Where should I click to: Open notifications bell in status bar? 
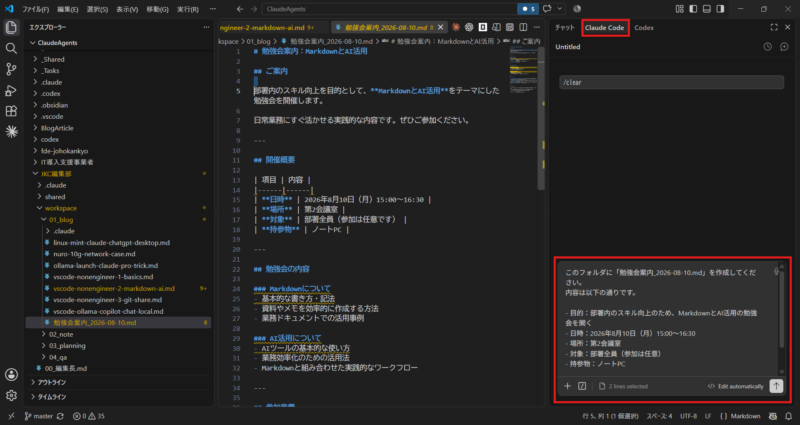(x=789, y=416)
